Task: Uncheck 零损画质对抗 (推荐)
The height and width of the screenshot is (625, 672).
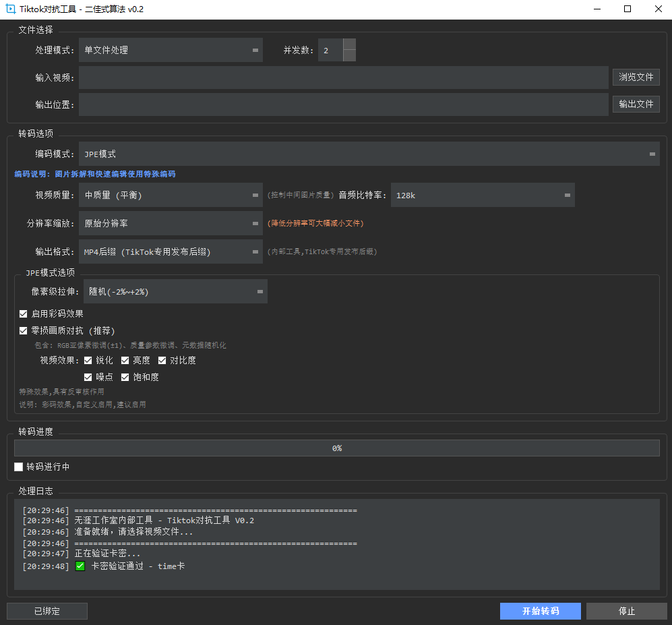Action: 24,331
